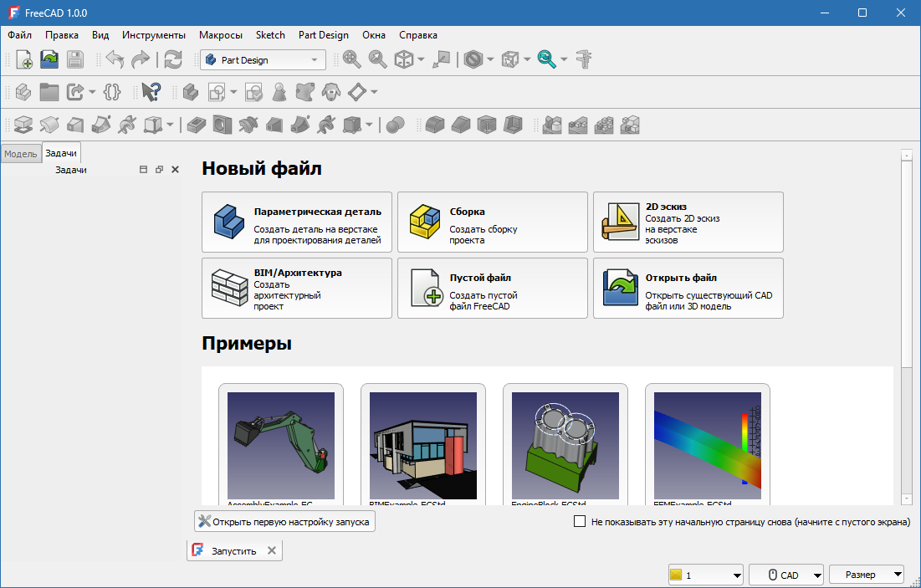Image resolution: width=921 pixels, height=588 pixels.
Task: Open the workbench selector showing Part Design
Action: pyautogui.click(x=262, y=59)
